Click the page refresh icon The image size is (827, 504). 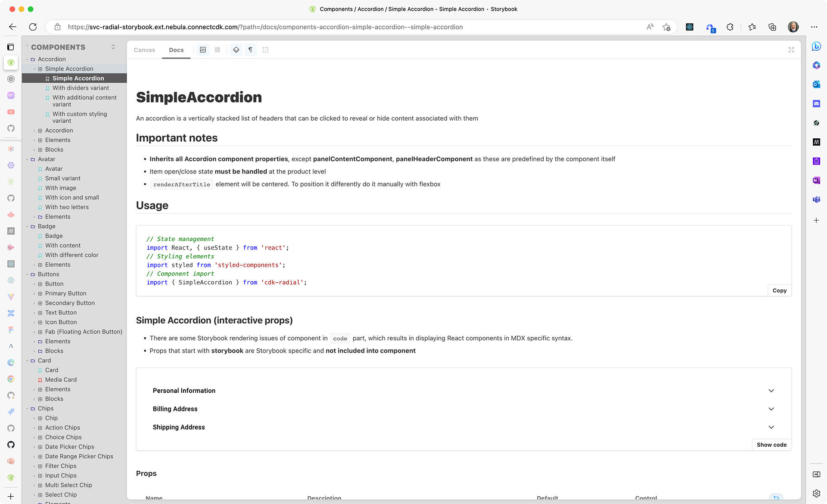pos(33,27)
